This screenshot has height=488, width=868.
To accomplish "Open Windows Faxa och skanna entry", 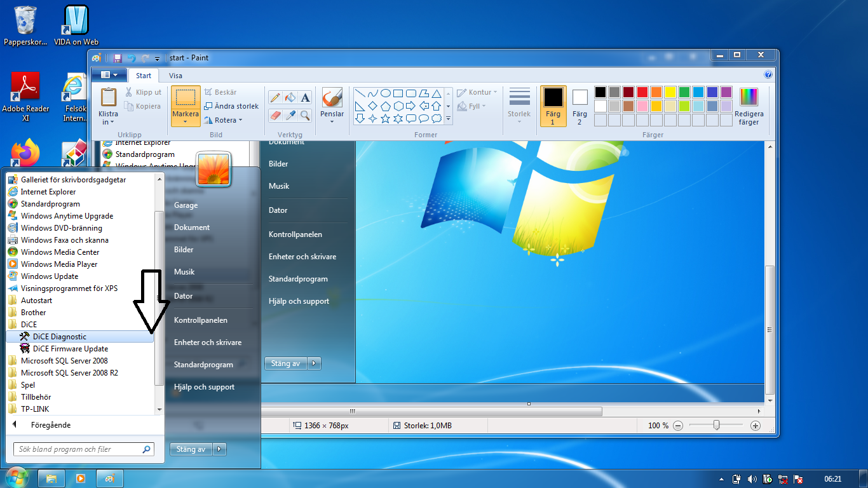I will pos(79,240).
